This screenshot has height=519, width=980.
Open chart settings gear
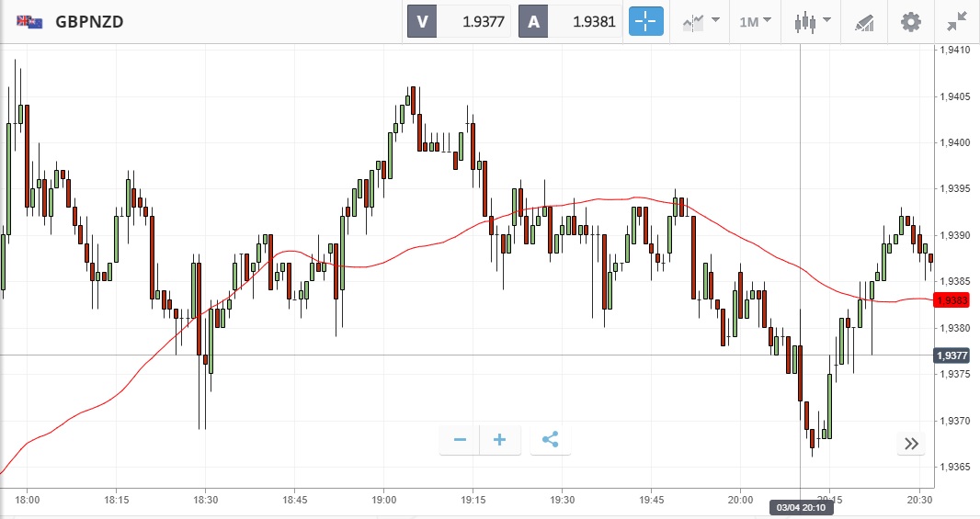pos(910,21)
